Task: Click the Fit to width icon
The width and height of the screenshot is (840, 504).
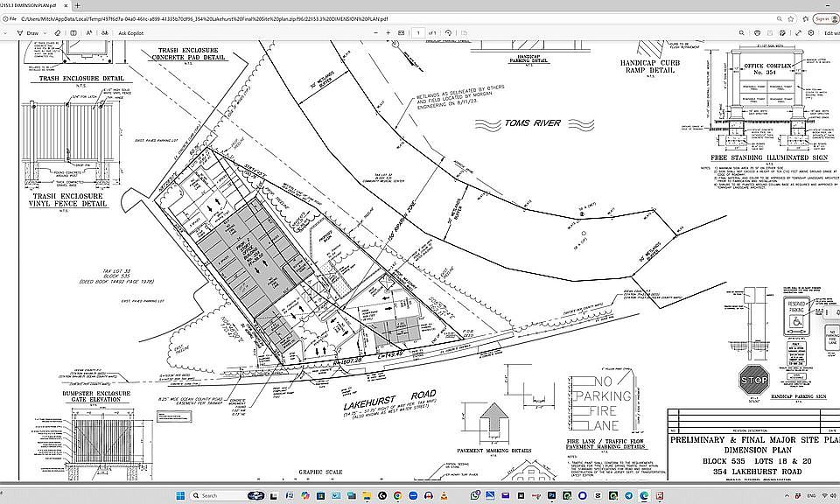Action: tap(401, 32)
